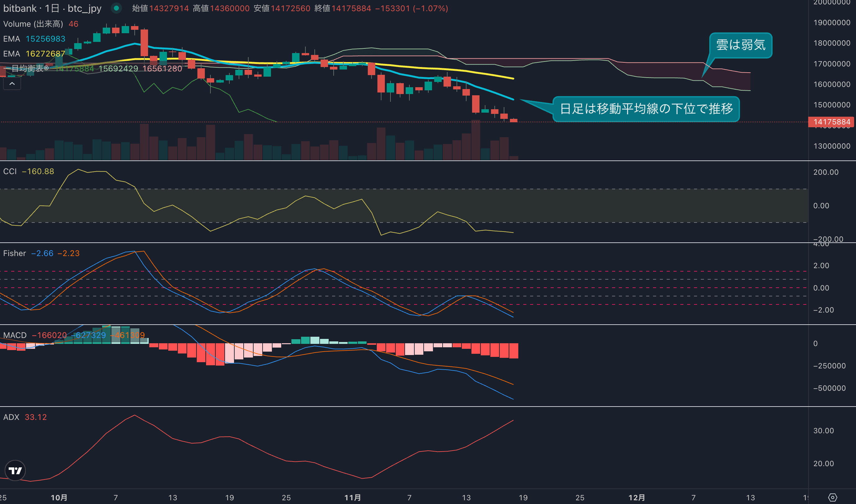The height and width of the screenshot is (504, 856).
Task: Click the Fisher indicator label
Action: [14, 253]
